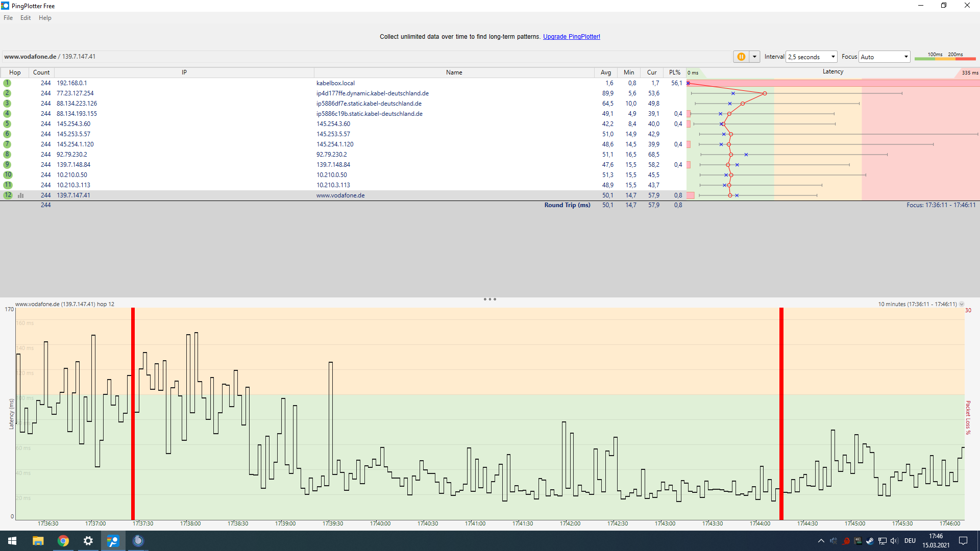Click the three-dot panel splitter handle
This screenshot has width=980, height=551.
point(489,299)
